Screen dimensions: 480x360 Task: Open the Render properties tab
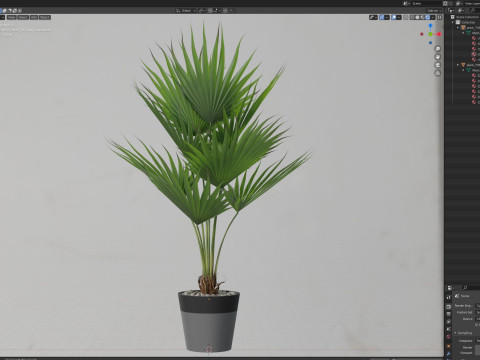(x=449, y=306)
